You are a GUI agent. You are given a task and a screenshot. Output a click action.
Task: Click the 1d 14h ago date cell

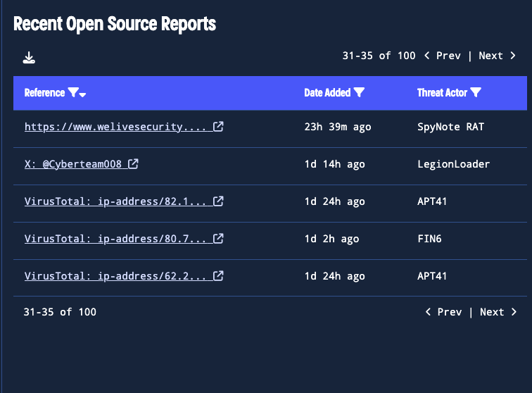pos(334,164)
